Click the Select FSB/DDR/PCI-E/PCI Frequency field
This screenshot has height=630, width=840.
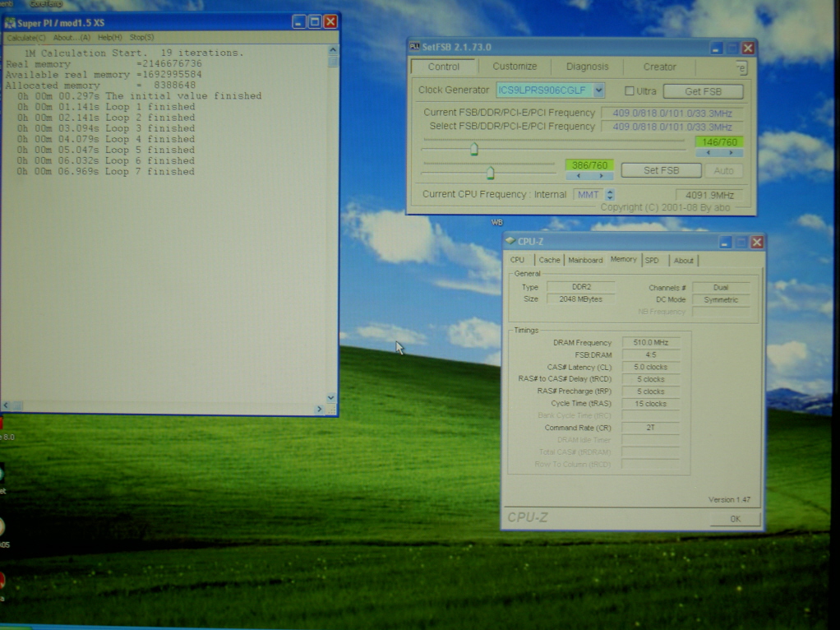pyautogui.click(x=672, y=127)
